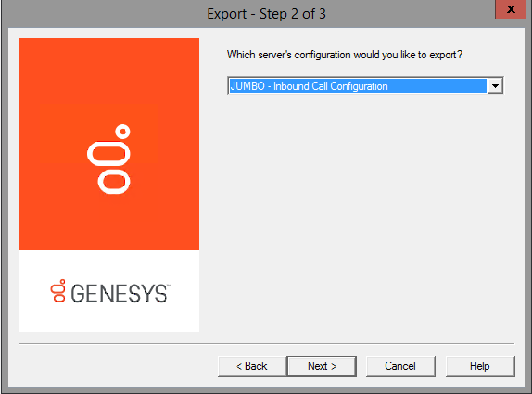
Task: Click the small orange Genesys icon beside wordmark
Action: [x=58, y=291]
